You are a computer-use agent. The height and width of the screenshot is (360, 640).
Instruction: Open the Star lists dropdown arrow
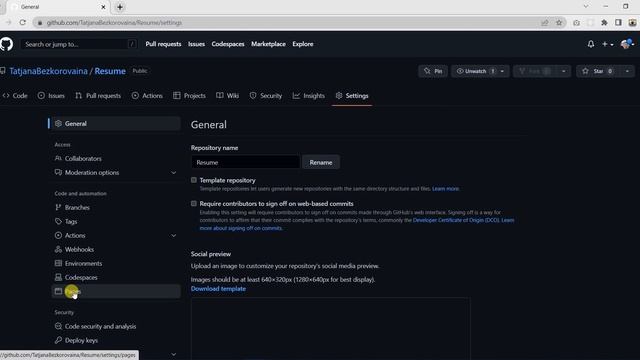[627, 71]
